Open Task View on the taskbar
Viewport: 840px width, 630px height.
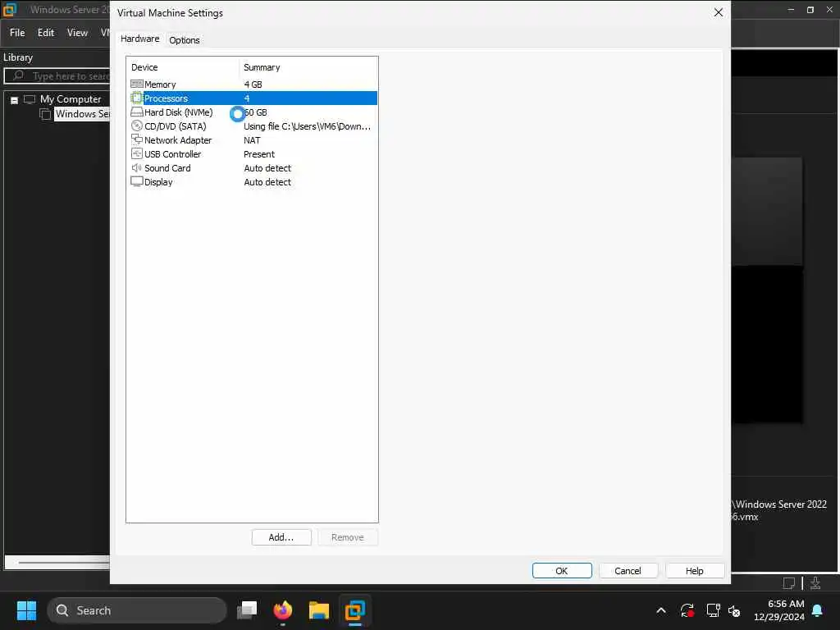click(247, 610)
